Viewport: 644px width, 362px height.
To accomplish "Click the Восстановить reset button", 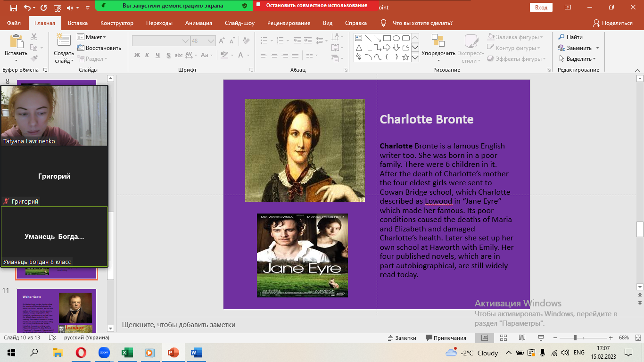I will (99, 48).
